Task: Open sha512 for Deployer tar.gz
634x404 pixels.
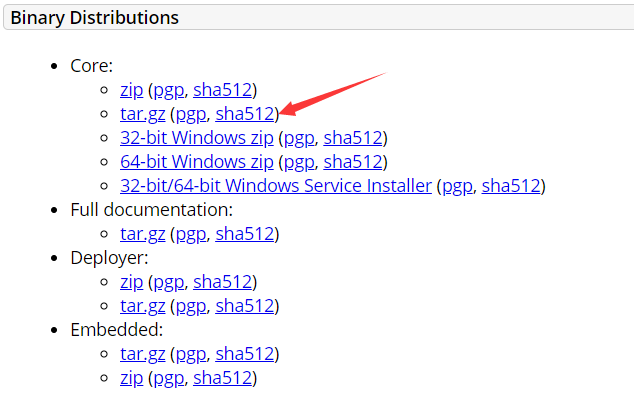Action: [x=245, y=306]
